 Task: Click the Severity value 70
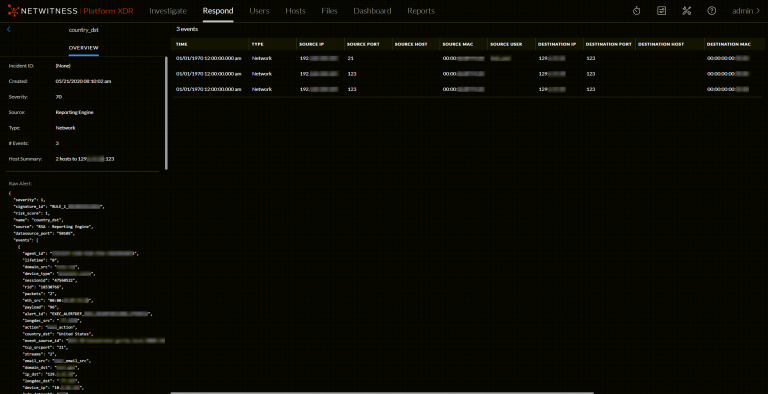(59, 97)
